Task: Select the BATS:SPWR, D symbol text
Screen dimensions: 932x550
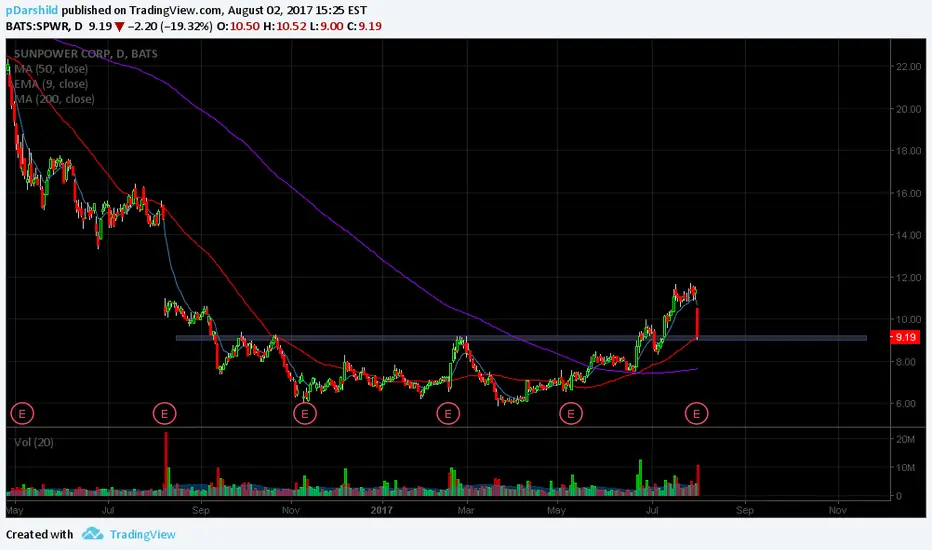Action: click(x=44, y=26)
